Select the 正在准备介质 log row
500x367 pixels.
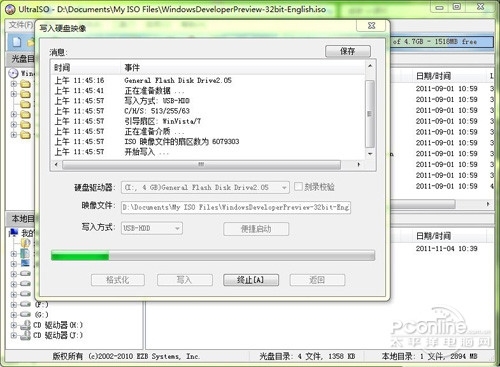(208, 131)
